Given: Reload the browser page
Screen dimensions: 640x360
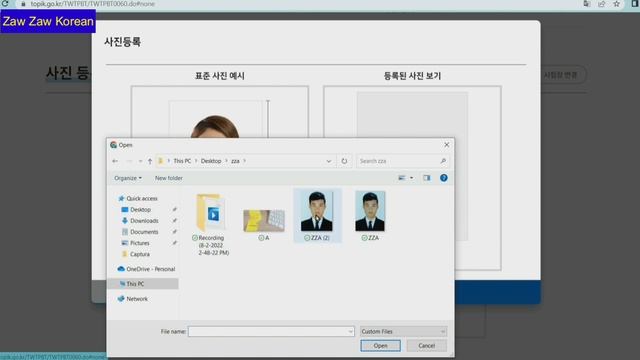Looking at the screenshot, I should 5,4.
